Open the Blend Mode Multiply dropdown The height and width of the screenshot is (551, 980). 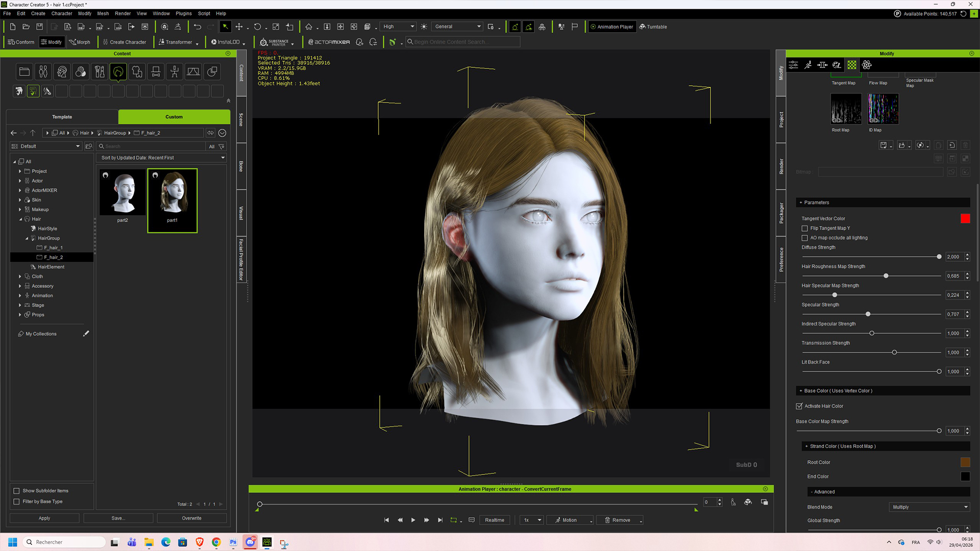click(x=929, y=507)
